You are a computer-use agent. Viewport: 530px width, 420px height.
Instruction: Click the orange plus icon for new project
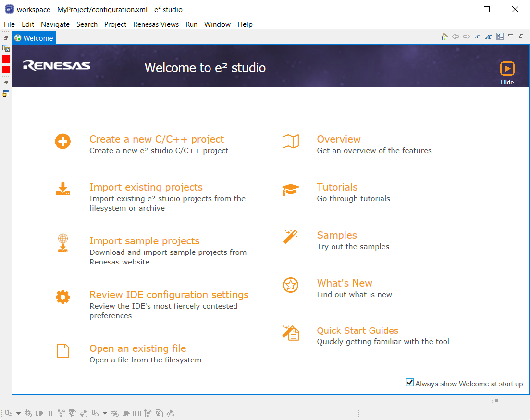coord(63,141)
